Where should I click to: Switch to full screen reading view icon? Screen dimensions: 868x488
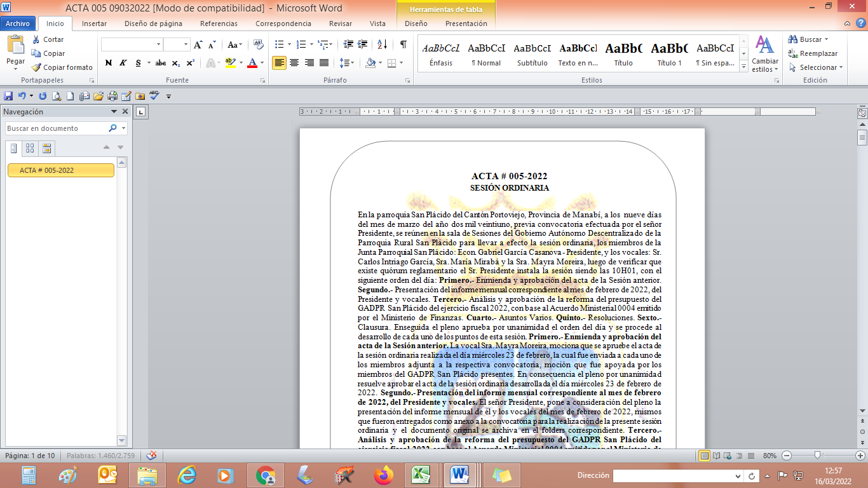click(x=717, y=456)
